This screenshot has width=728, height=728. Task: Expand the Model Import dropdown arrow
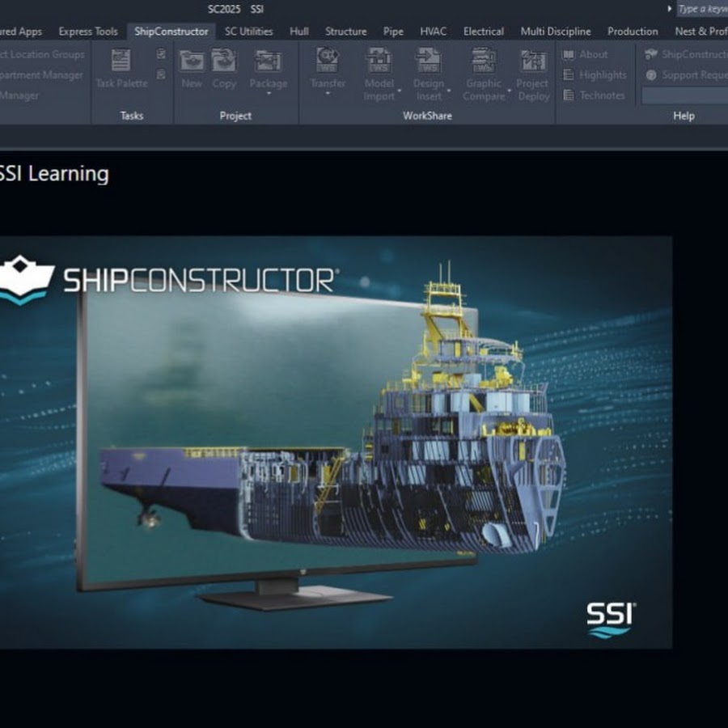pyautogui.click(x=400, y=90)
